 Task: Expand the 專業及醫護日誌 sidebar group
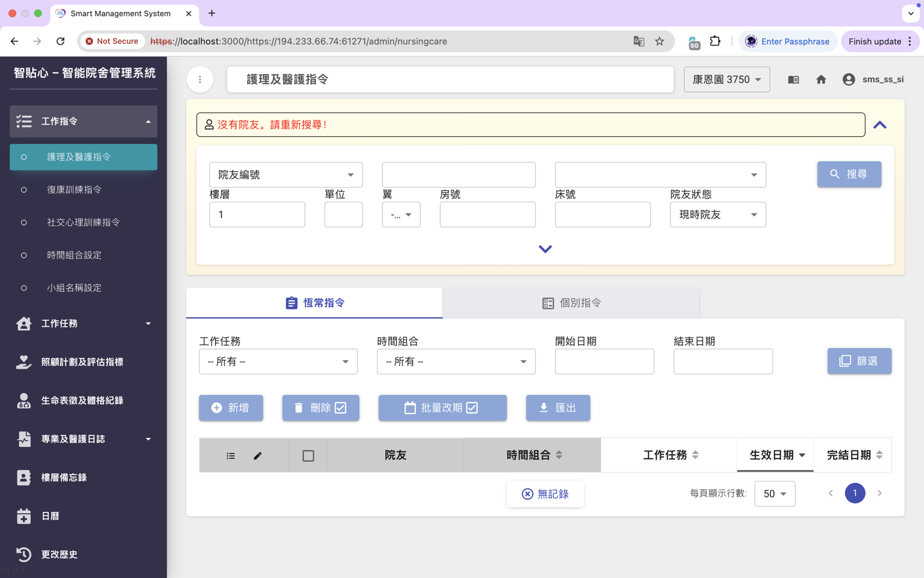click(x=83, y=439)
